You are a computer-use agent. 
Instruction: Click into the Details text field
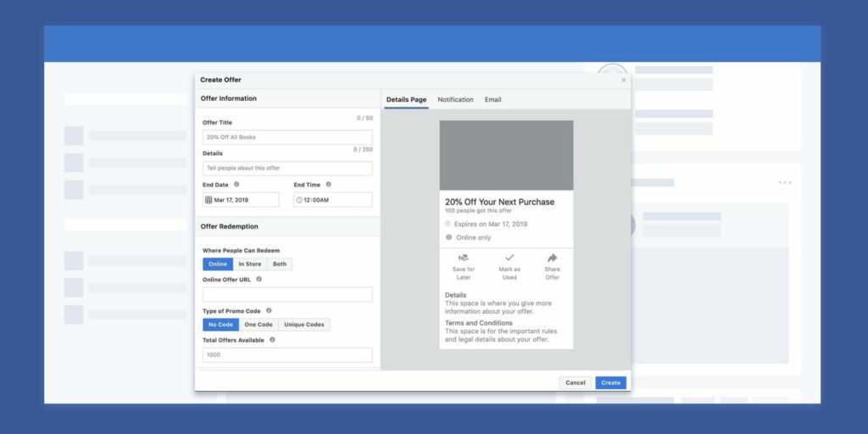point(287,169)
